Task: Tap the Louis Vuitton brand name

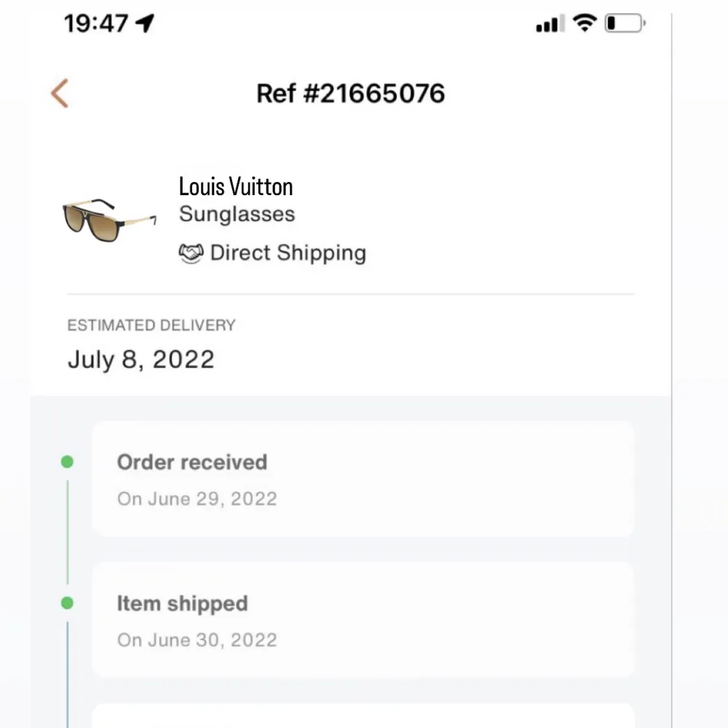Action: coord(236,186)
